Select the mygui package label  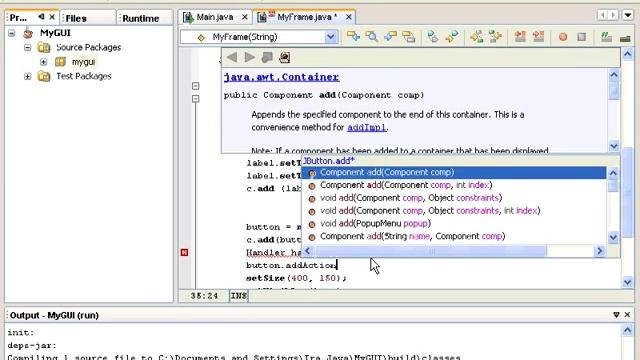point(84,62)
